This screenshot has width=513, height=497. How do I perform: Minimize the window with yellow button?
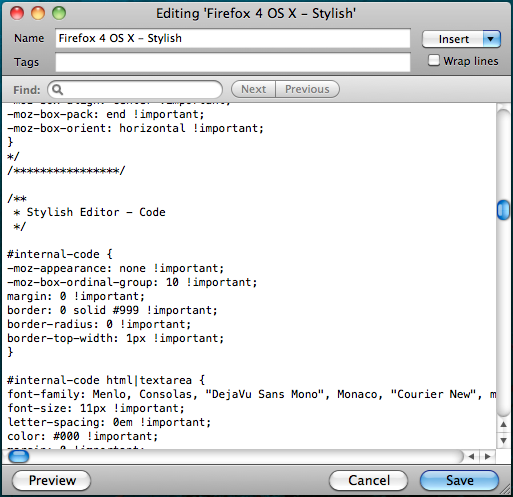pyautogui.click(x=38, y=13)
